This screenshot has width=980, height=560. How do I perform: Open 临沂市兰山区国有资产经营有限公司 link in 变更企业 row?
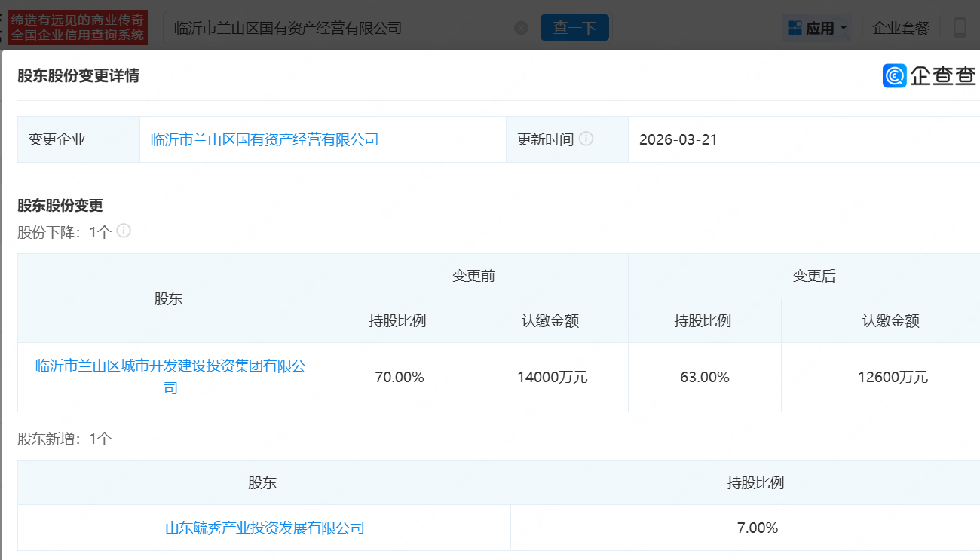pos(265,139)
